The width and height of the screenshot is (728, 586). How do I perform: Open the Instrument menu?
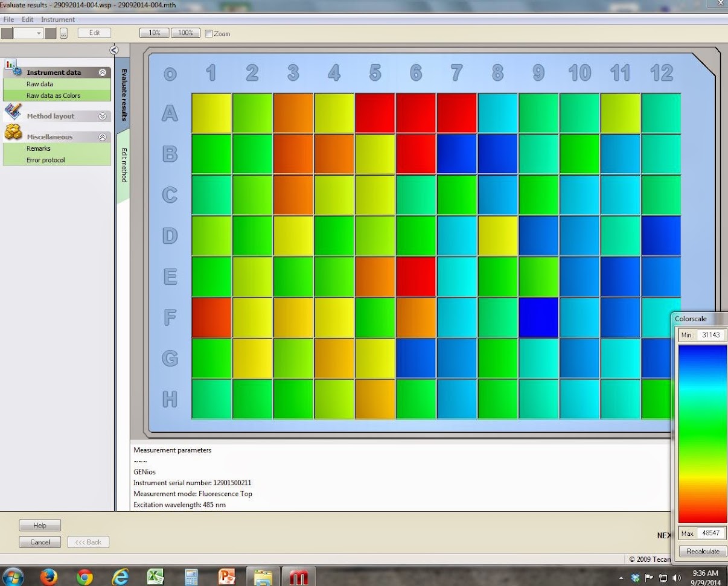pyautogui.click(x=58, y=19)
